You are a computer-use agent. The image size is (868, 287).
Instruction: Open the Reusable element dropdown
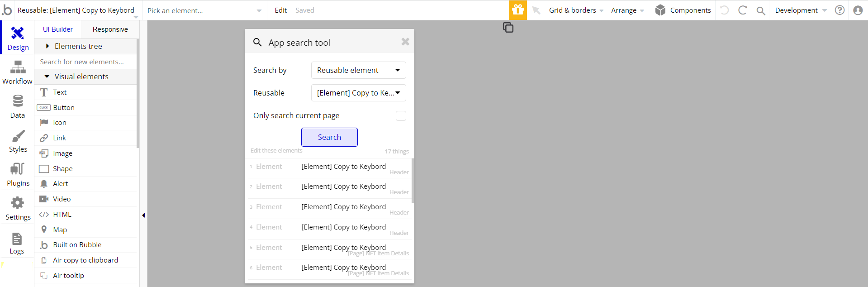point(358,93)
